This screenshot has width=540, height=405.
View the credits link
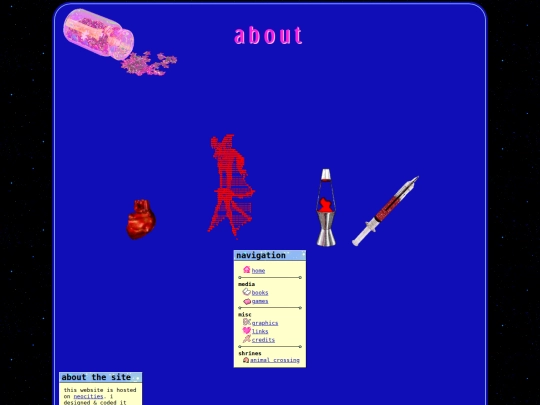coord(263,340)
